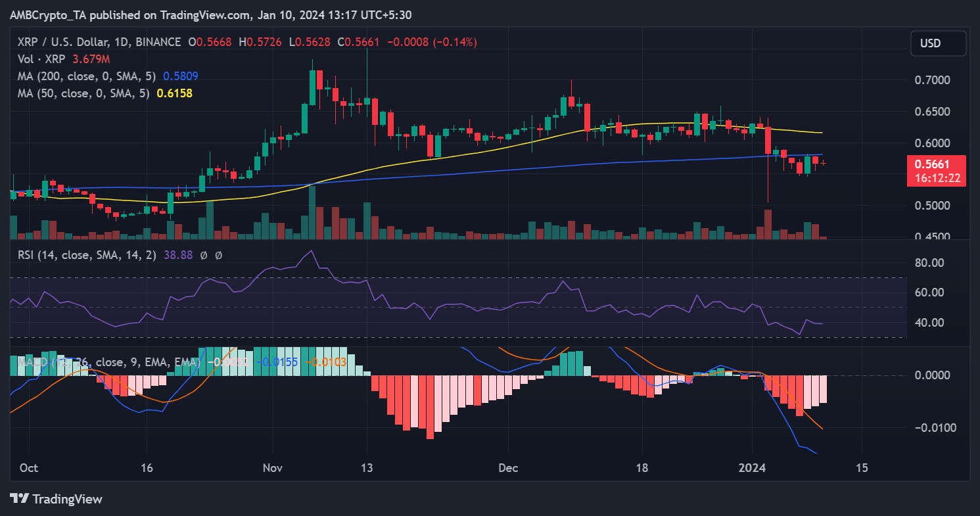Click the 13 date axis label
Viewport: 980px width, 516px height.
367,468
